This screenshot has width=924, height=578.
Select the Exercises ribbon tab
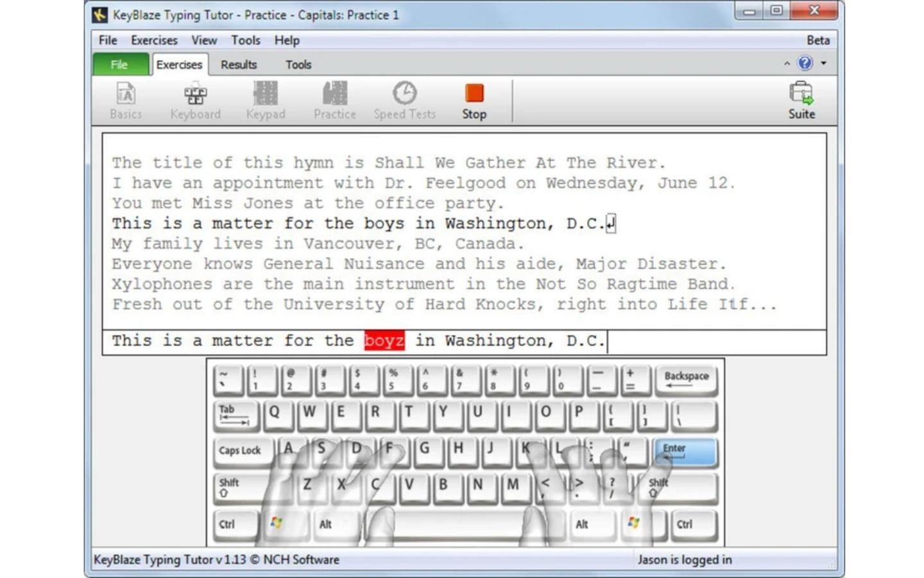point(179,64)
